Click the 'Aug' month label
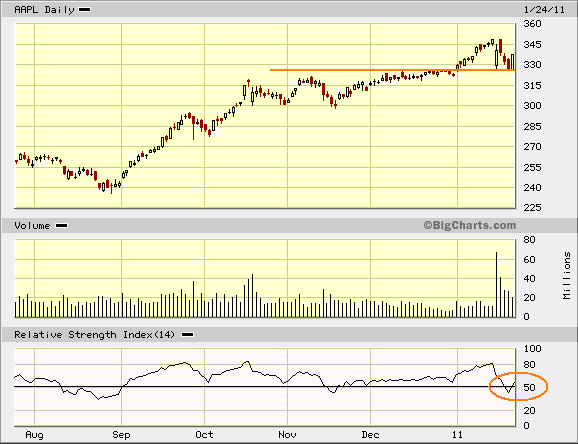578x444 pixels. point(34,435)
